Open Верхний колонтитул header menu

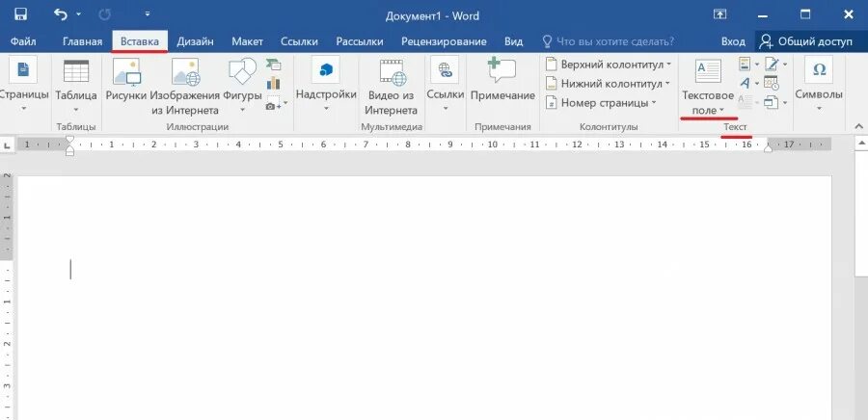[x=609, y=65]
